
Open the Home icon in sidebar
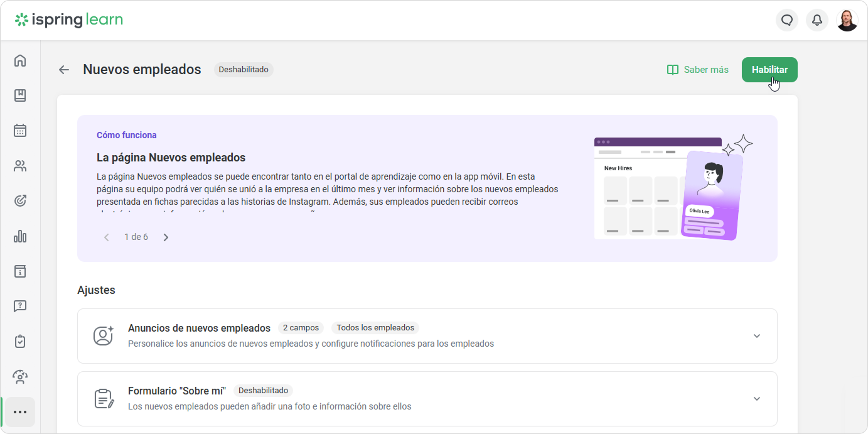pos(20,61)
